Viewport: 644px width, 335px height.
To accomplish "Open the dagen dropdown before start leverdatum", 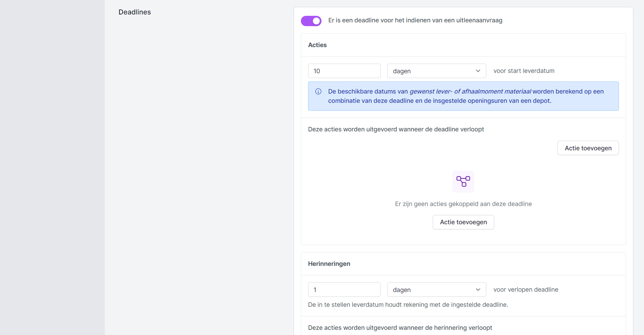I will coord(436,71).
